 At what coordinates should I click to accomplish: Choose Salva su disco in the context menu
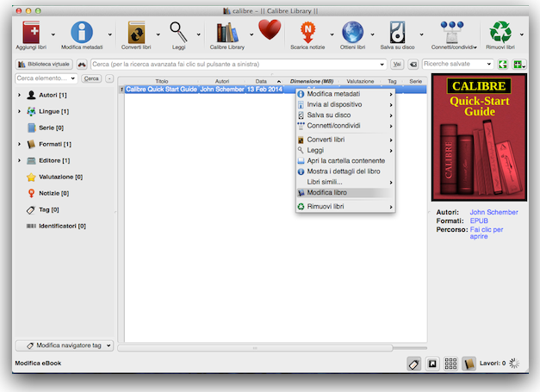click(345, 115)
